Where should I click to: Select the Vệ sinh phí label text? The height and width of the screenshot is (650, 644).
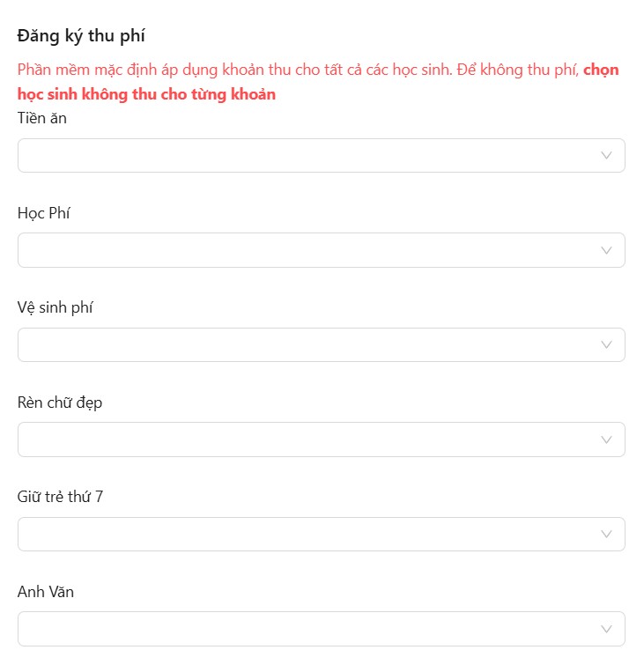56,307
